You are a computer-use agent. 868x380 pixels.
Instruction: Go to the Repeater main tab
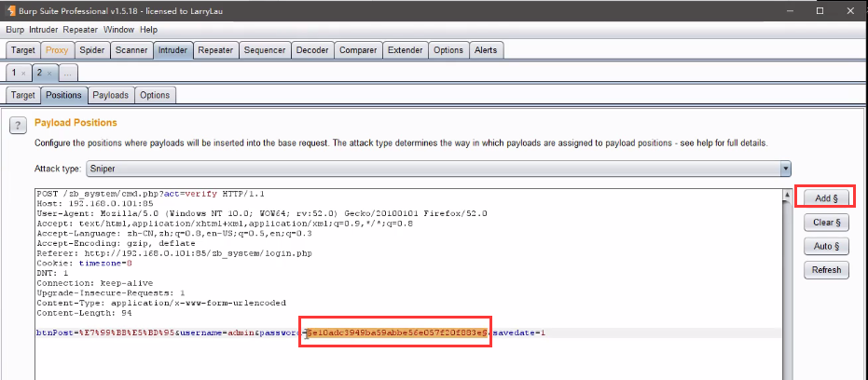[x=215, y=49]
